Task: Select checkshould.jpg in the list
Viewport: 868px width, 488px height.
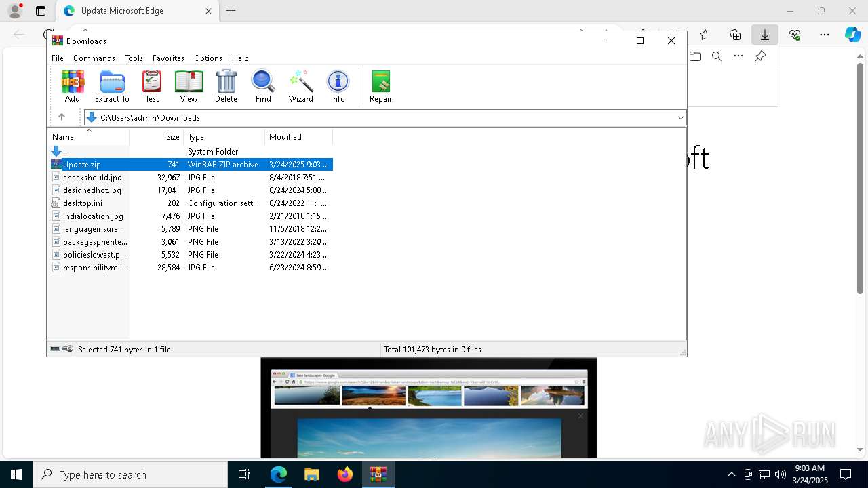Action: (191, 178)
